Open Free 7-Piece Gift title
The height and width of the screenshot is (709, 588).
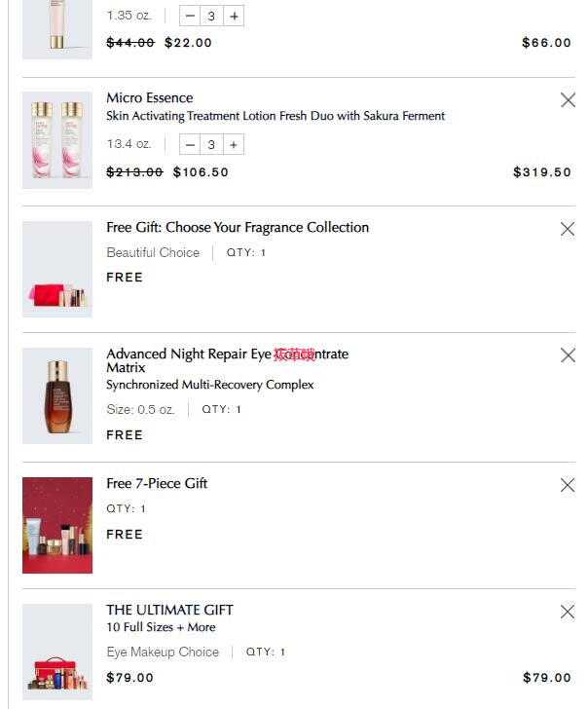[157, 483]
